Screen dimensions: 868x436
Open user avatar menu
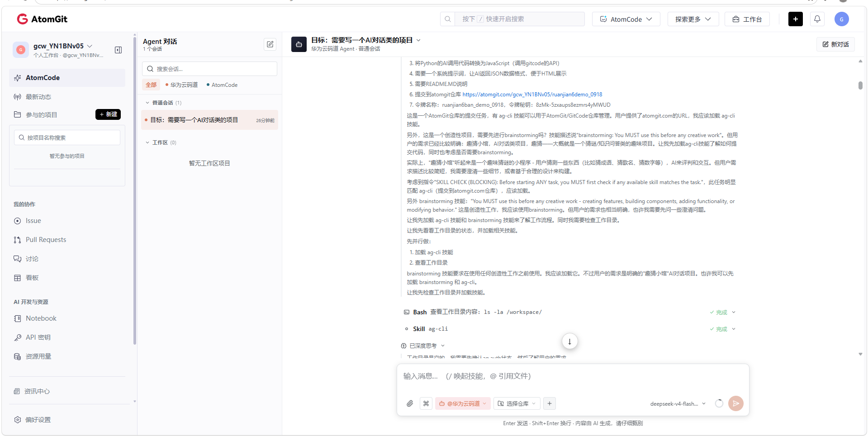(841, 19)
